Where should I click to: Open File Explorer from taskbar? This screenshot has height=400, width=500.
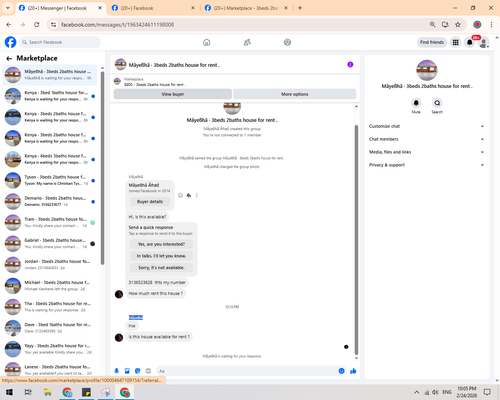(x=48, y=392)
